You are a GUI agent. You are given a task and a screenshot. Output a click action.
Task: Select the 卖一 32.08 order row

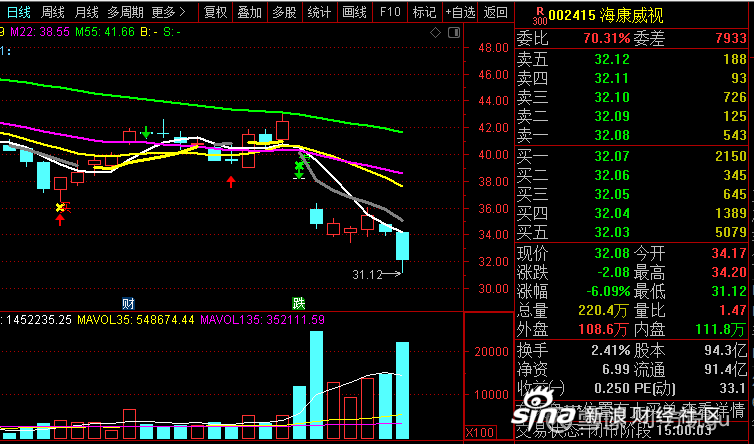(x=631, y=135)
